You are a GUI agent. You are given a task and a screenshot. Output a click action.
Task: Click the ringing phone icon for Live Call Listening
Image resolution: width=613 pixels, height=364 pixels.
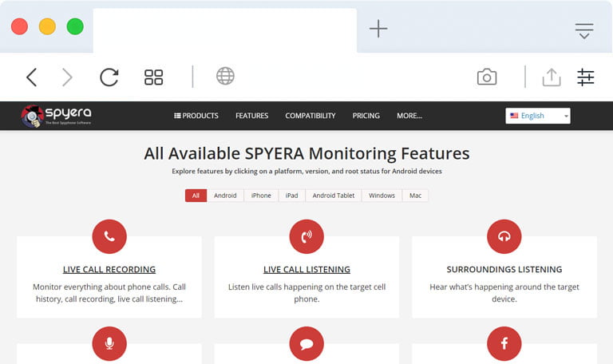pos(306,236)
